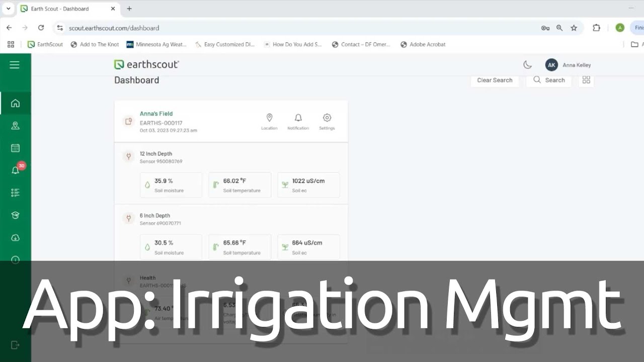
Task: Open the graduation cap training icon
Action: pos(15,215)
